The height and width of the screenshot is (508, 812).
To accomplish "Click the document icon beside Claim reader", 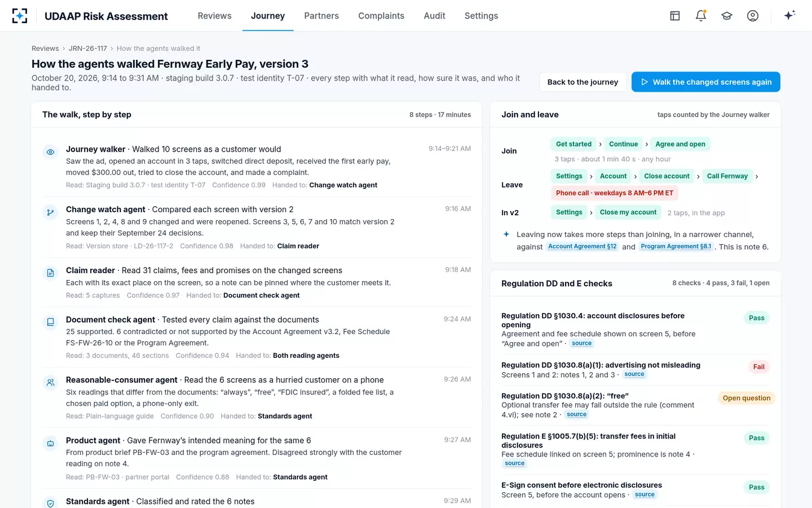I will point(51,273).
